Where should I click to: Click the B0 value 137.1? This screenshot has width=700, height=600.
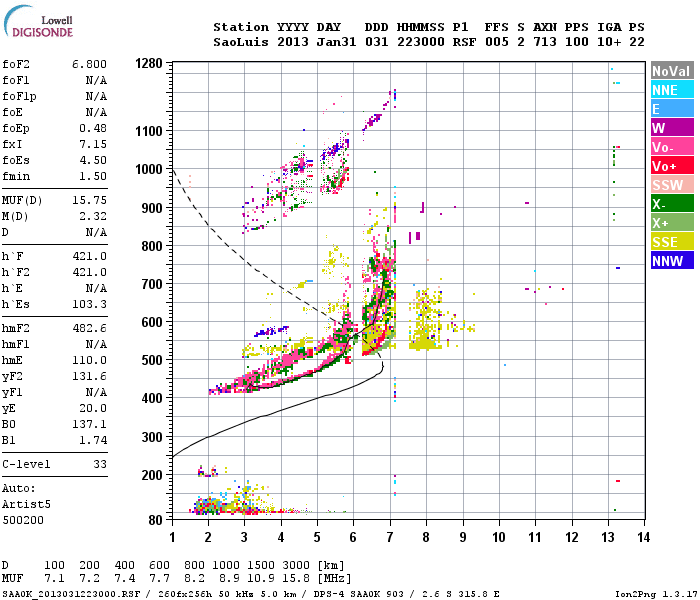click(x=89, y=424)
